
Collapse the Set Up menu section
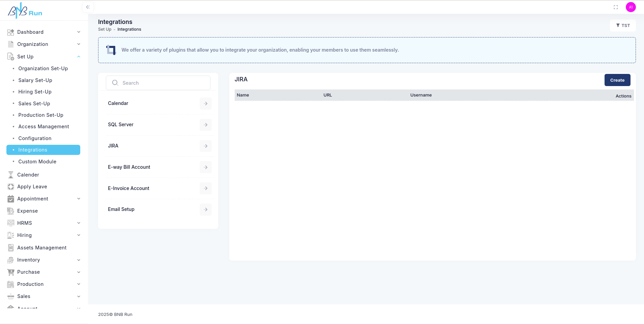(x=79, y=57)
